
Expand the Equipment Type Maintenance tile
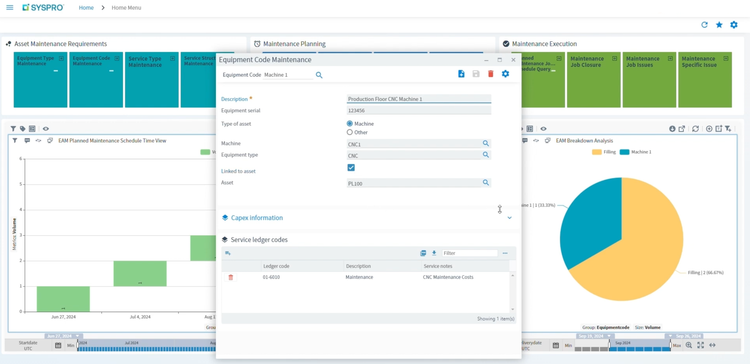pos(61,58)
